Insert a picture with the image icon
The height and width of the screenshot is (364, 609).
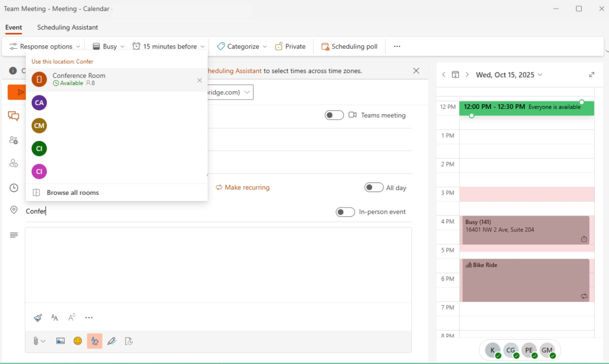[x=60, y=341]
